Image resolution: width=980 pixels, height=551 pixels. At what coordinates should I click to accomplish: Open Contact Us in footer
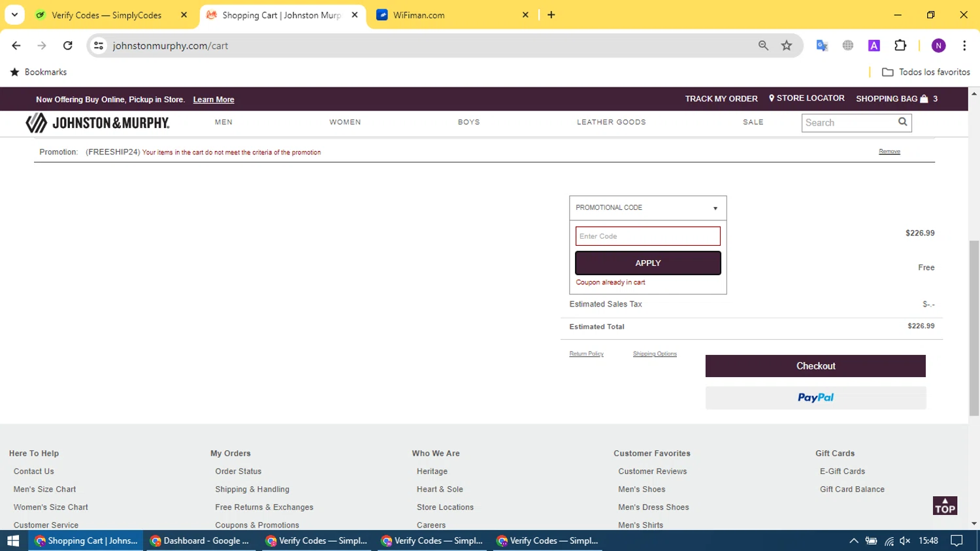[34, 471]
